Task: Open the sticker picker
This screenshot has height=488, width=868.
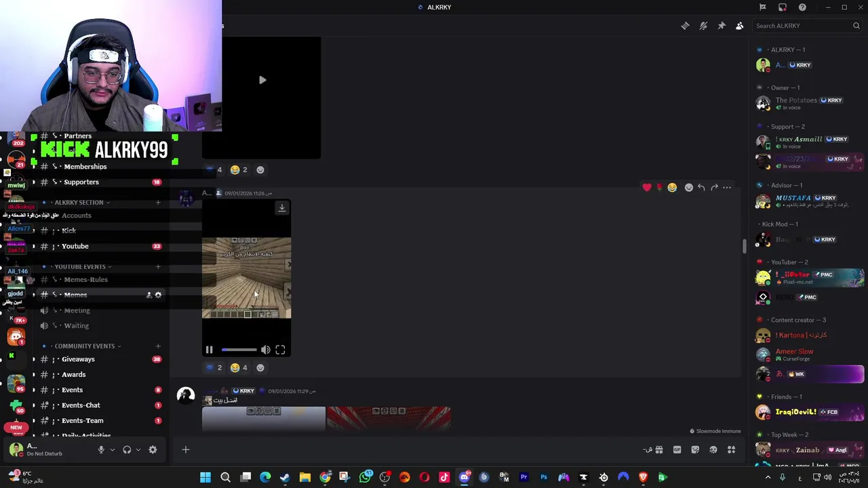Action: [x=695, y=449]
